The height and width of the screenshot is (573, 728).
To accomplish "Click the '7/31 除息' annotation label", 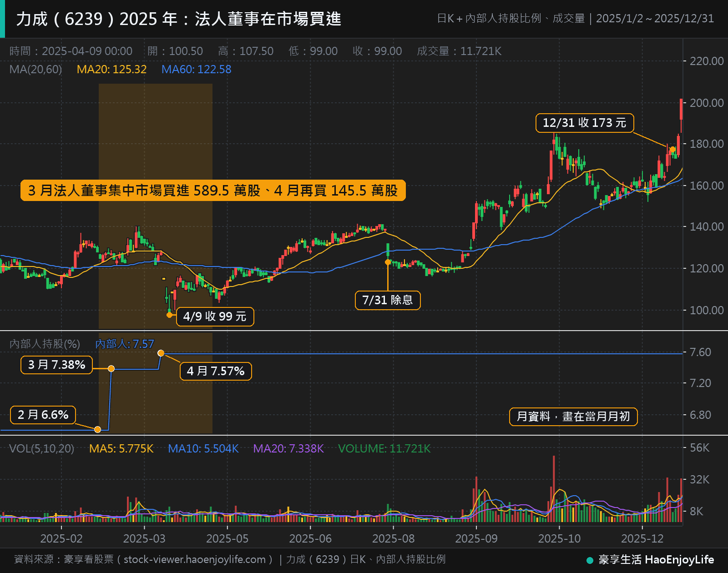I will (x=388, y=300).
